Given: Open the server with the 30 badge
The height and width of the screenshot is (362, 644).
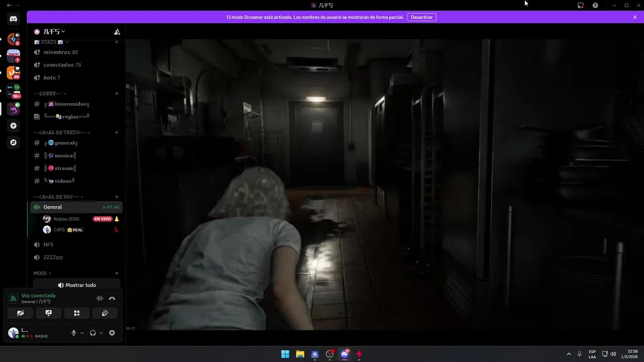Looking at the screenshot, I should (x=14, y=72).
